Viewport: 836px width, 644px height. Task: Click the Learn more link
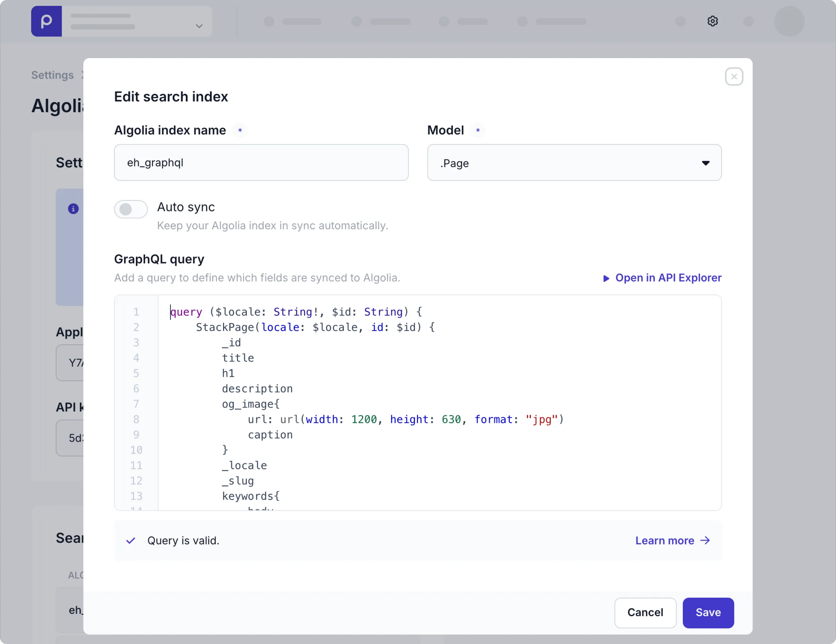pos(672,540)
